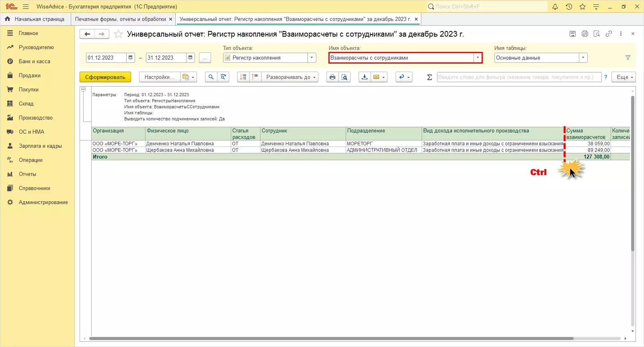Click the "Сформировать" button
Screen dimensions: 644x347
[105, 77]
